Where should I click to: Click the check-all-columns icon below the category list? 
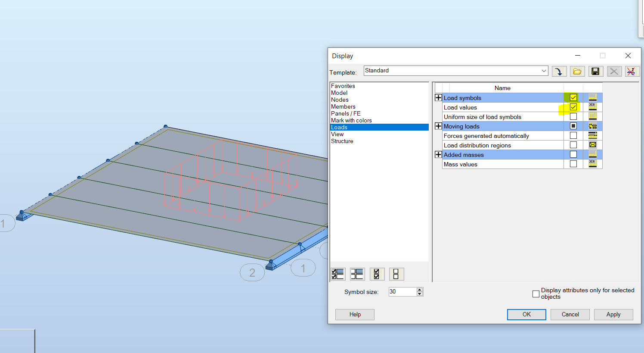coord(338,274)
